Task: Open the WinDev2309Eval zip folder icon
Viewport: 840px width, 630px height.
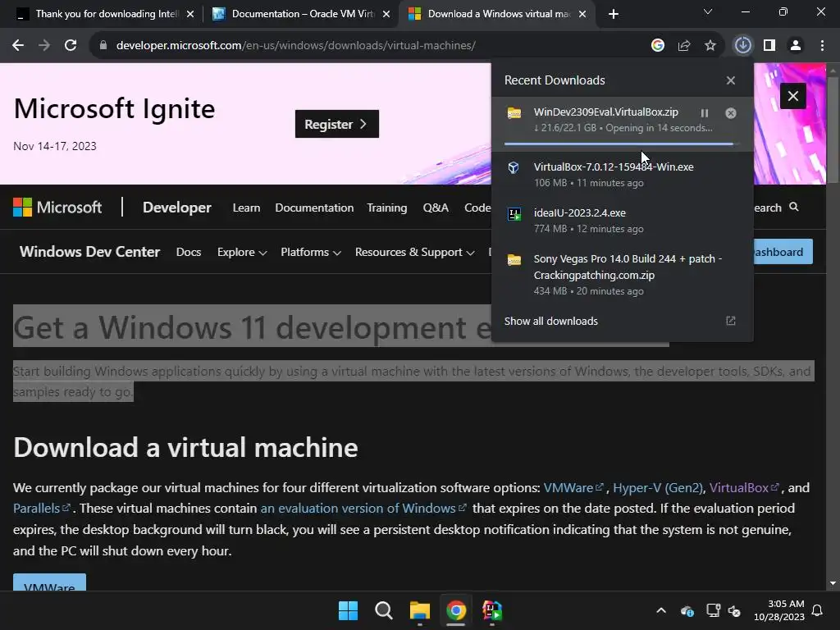Action: coord(514,113)
